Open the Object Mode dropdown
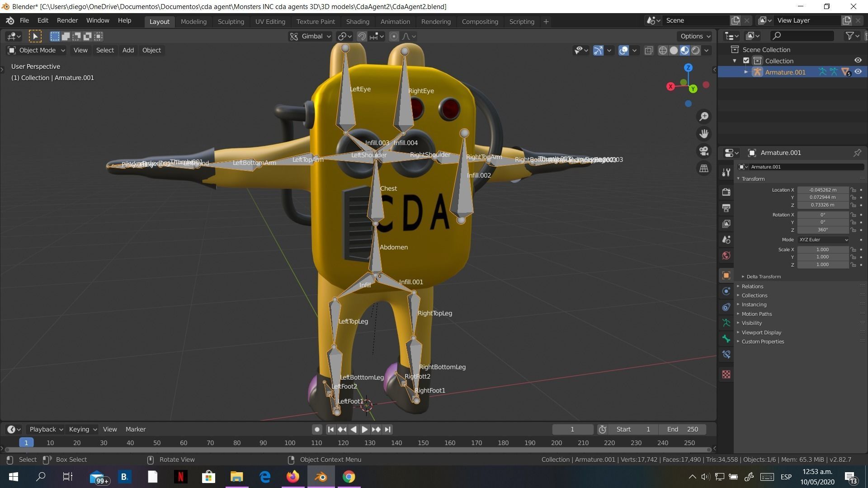The image size is (868, 488). [x=37, y=50]
